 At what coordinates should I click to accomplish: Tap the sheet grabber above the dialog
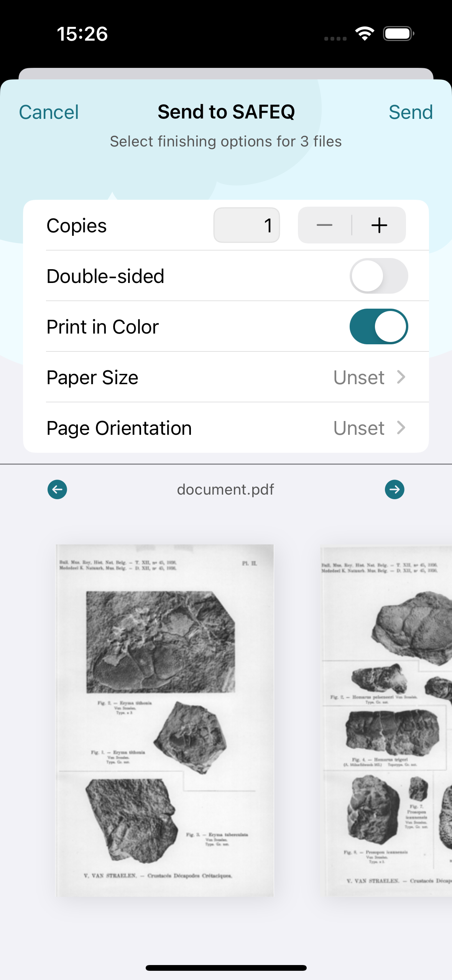click(226, 74)
